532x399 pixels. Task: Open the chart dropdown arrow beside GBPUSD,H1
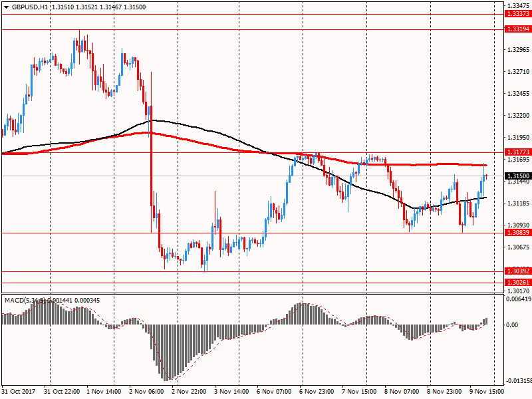tap(6, 7)
